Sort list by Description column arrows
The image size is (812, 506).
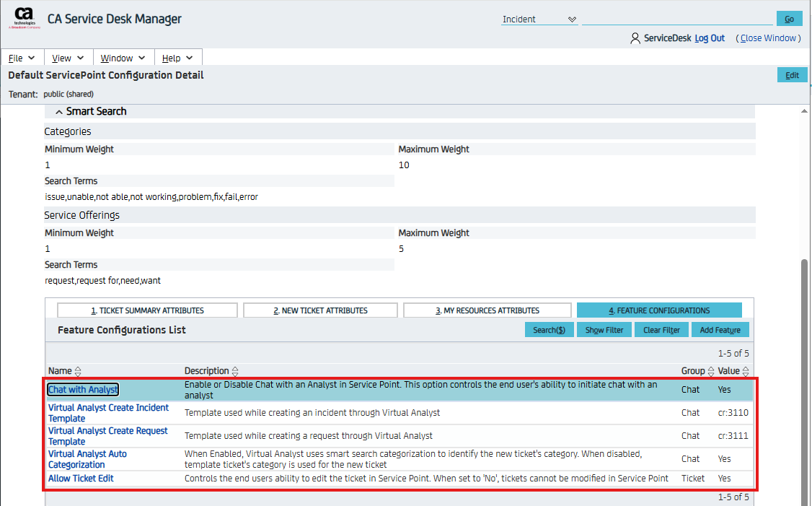click(235, 371)
